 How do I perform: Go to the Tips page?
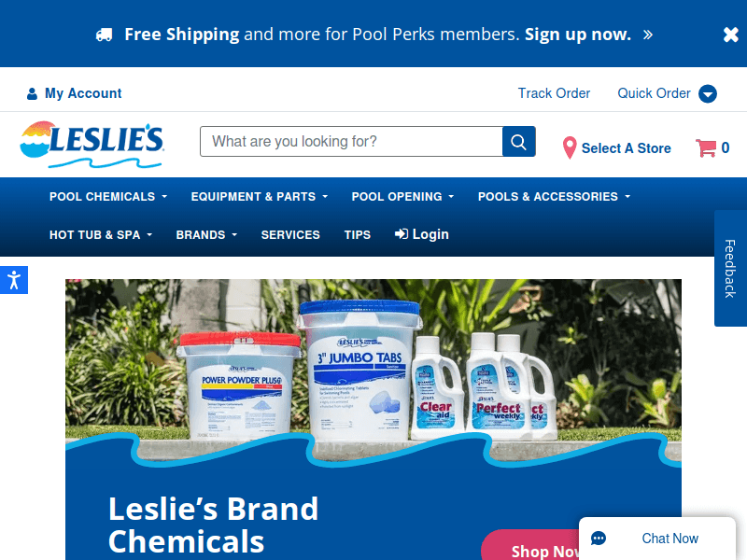(x=358, y=235)
